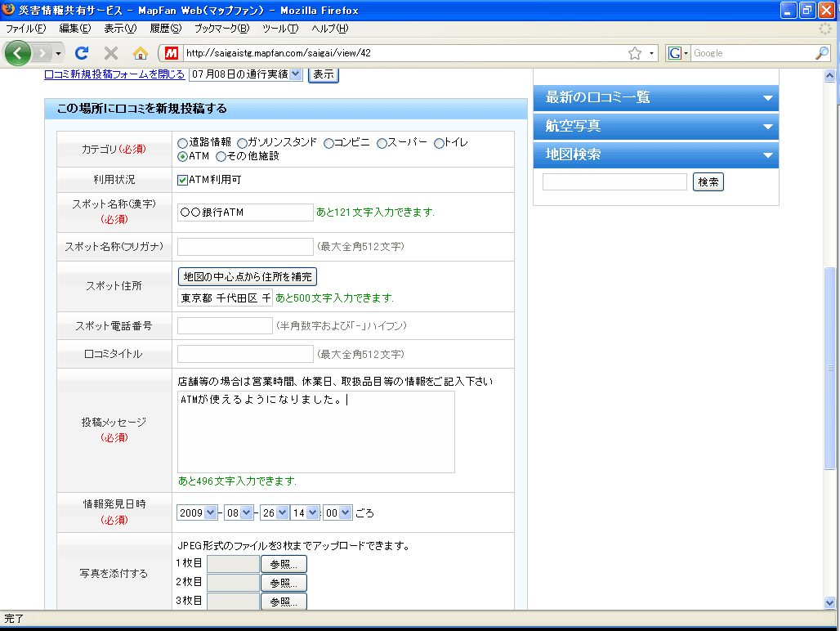The width and height of the screenshot is (840, 631).
Task: Uncheck the ATM利用可 checkbox
Action: click(182, 180)
